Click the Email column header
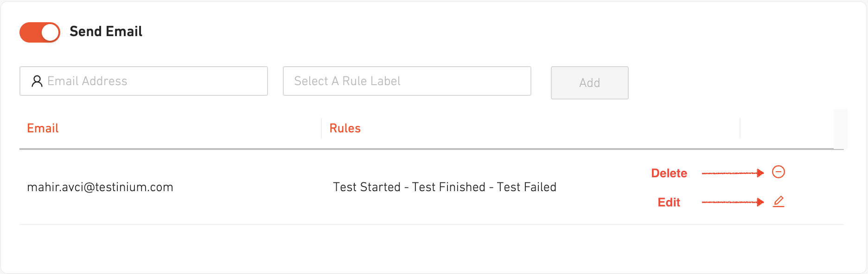This screenshot has width=868, height=274. point(43,128)
